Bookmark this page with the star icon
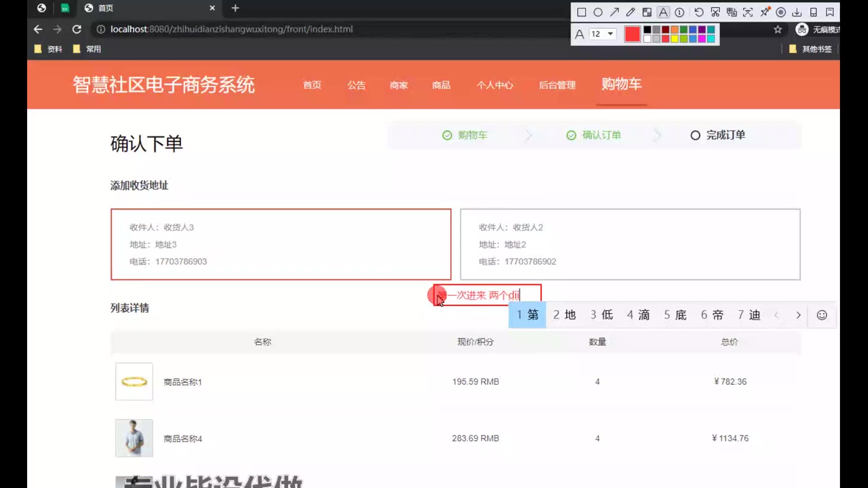The height and width of the screenshot is (488, 868). point(778,29)
